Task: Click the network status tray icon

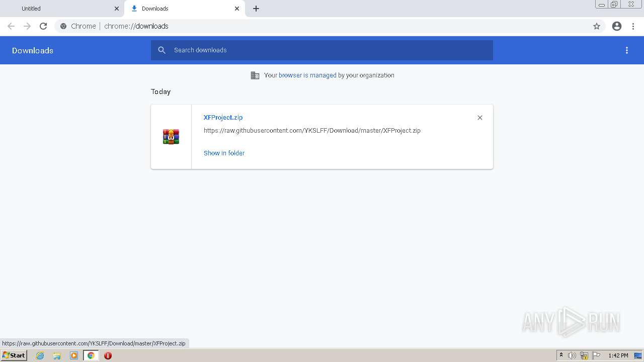Action: [584, 355]
